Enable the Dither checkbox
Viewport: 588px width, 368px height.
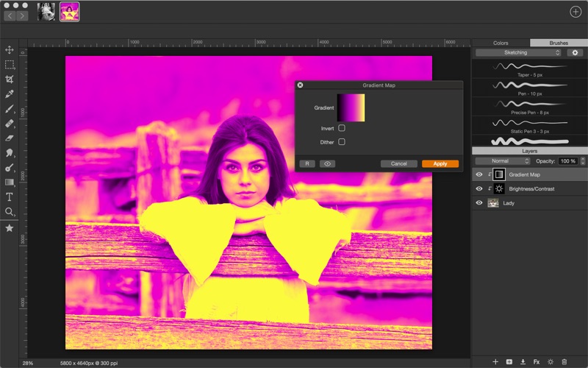click(342, 142)
